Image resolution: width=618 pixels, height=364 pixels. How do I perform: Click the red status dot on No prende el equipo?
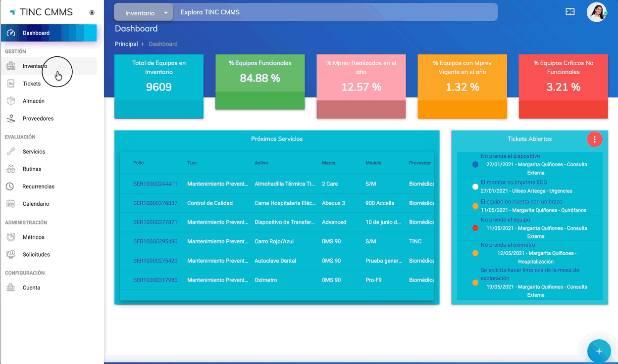click(475, 228)
